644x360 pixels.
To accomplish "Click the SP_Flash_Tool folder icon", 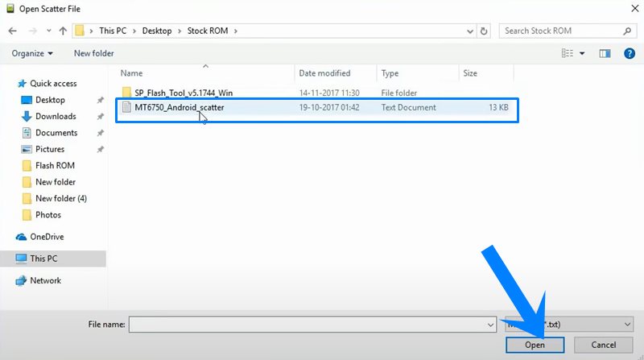I will (x=126, y=93).
